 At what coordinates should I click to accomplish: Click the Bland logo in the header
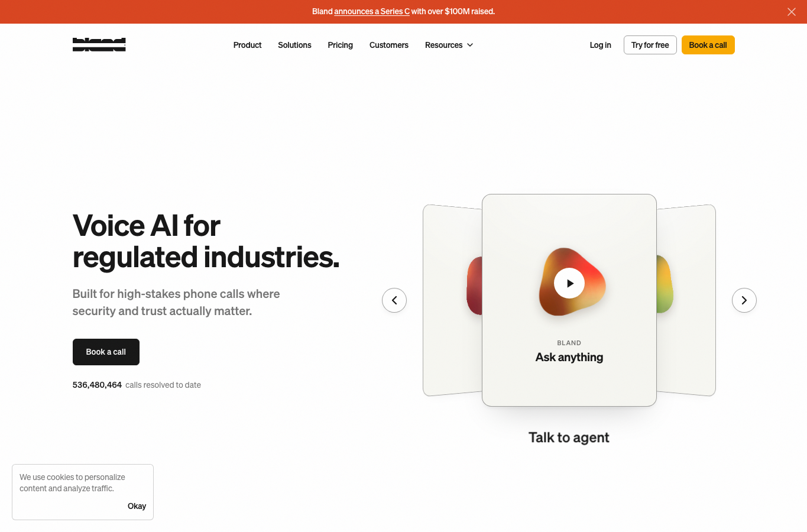(x=99, y=45)
